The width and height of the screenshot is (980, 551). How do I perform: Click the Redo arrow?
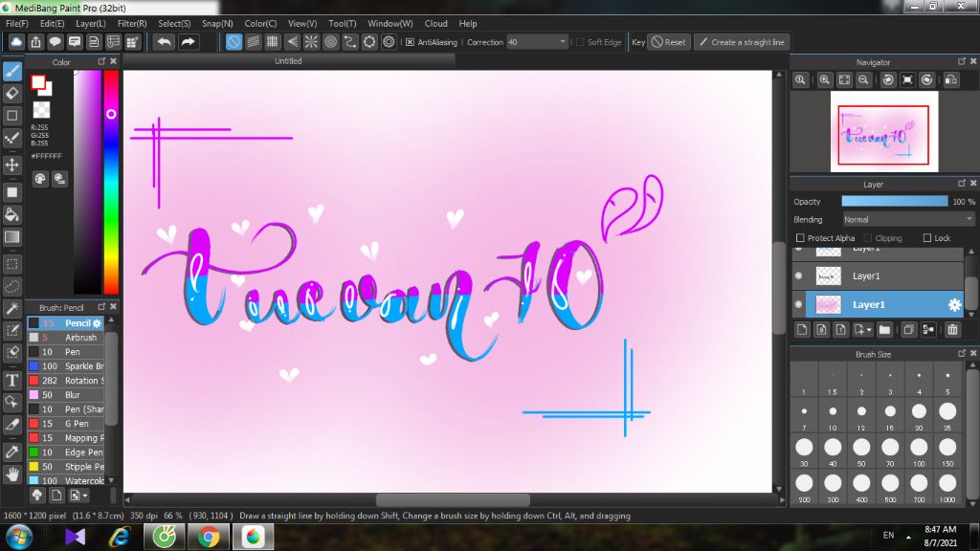point(188,42)
